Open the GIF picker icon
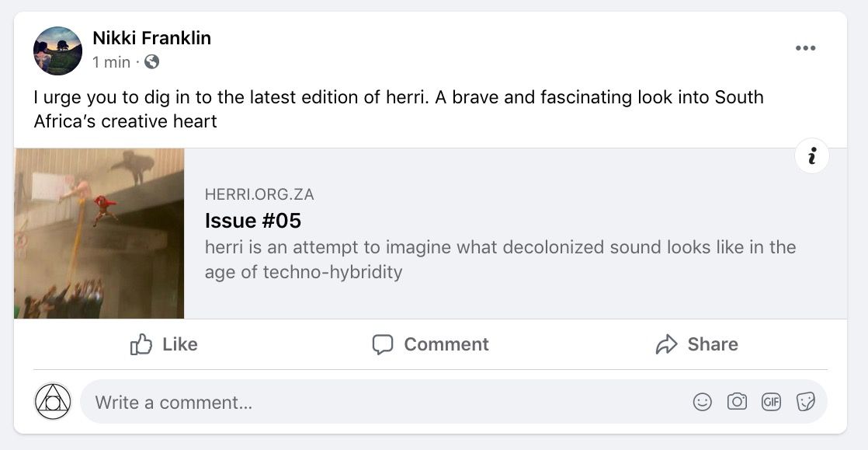 pos(771,402)
